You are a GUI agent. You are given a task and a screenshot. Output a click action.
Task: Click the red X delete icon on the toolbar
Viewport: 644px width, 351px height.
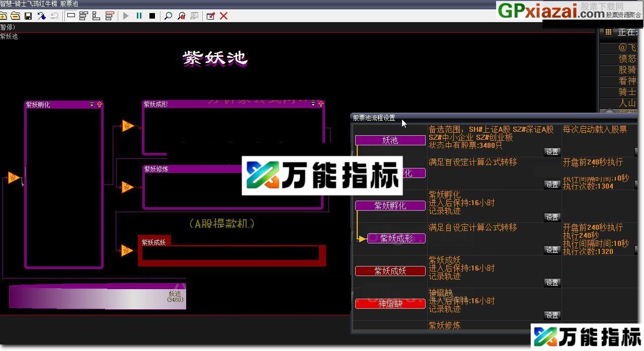[x=223, y=16]
